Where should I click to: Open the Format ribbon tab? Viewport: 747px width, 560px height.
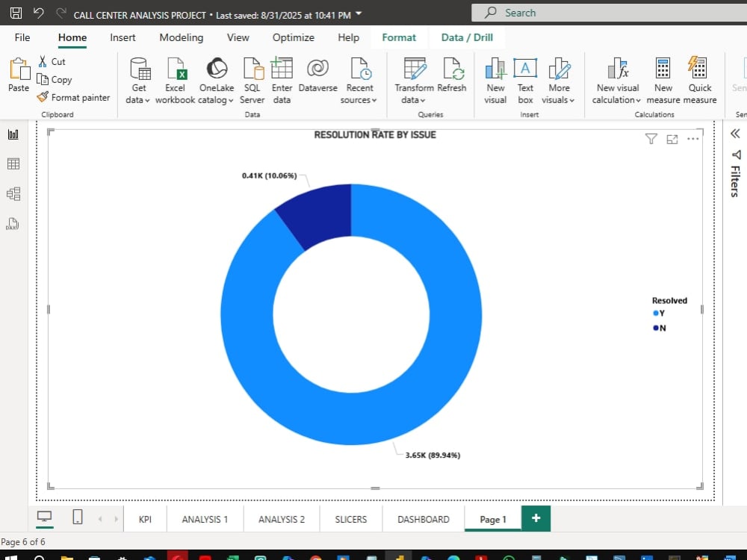pyautogui.click(x=399, y=37)
